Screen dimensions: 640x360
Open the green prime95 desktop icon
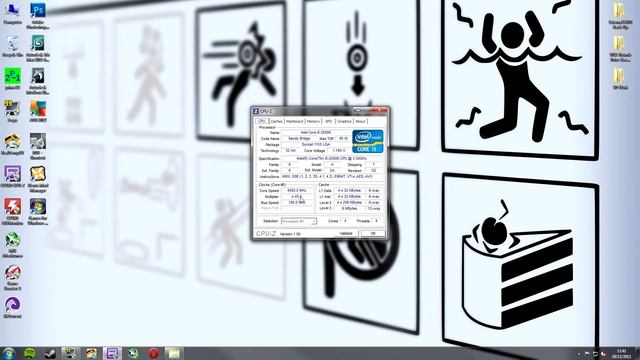(x=12, y=78)
